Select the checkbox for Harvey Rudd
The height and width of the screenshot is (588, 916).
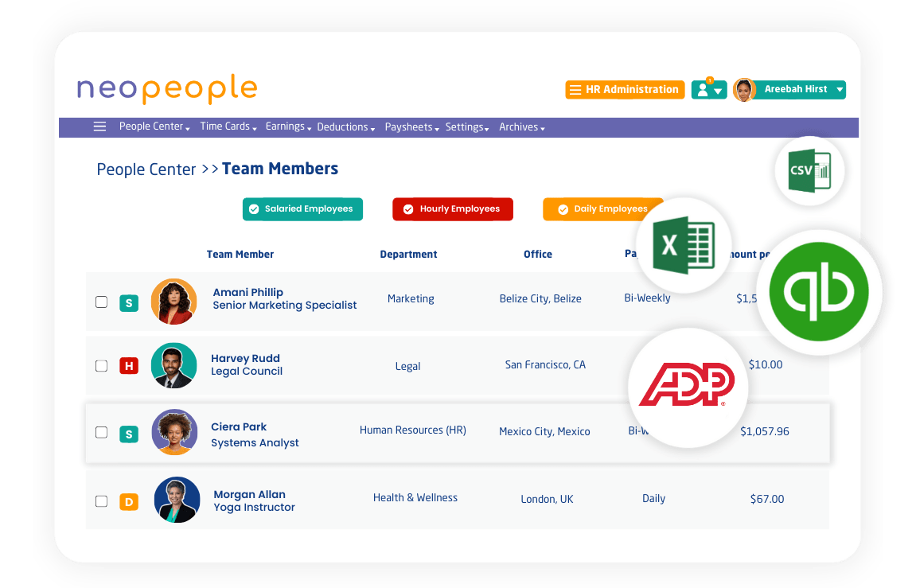coord(102,366)
